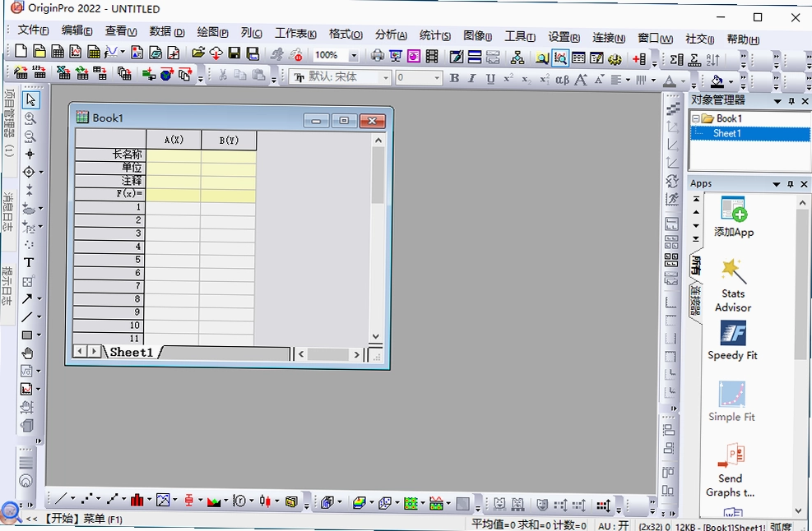The height and width of the screenshot is (531, 812).
Task: Open the Column bar plot button
Action: pos(137,500)
